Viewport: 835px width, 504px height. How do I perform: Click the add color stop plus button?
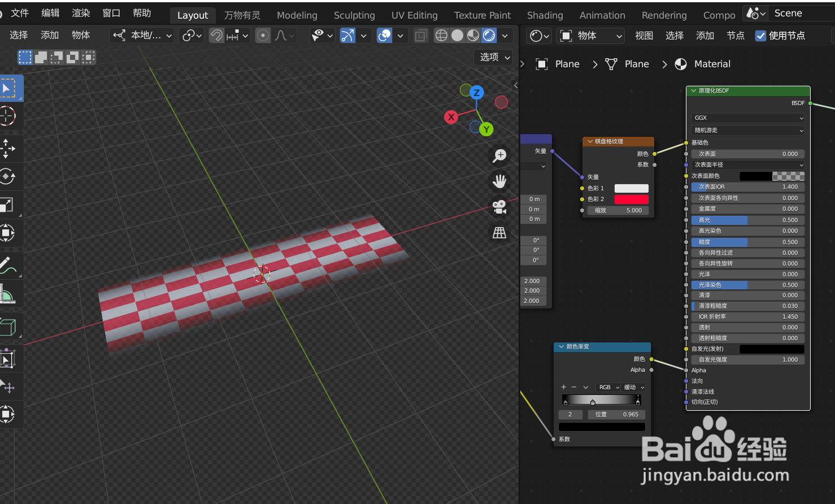click(x=563, y=387)
